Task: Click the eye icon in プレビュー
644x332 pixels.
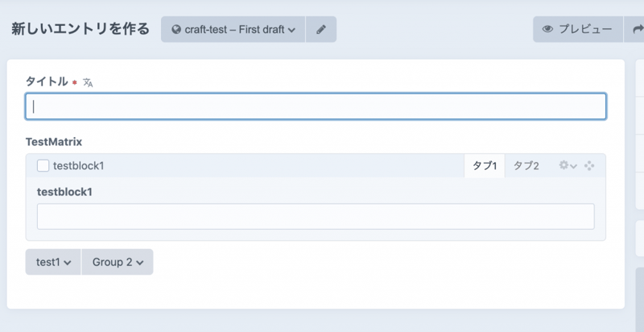Action: [547, 29]
